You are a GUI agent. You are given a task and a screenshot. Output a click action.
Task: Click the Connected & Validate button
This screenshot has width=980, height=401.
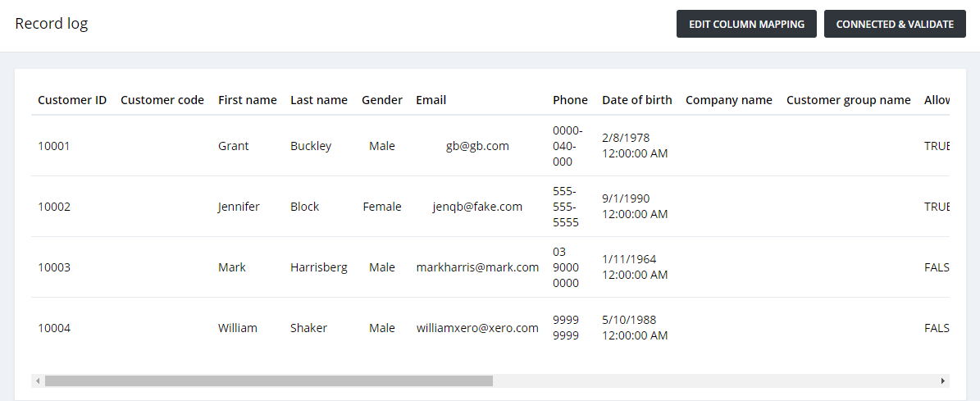click(x=895, y=24)
